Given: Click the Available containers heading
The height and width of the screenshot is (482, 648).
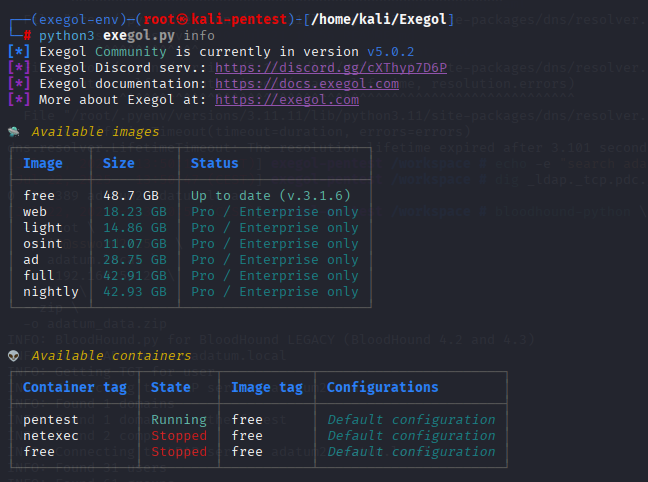Looking at the screenshot, I should 112,356.
